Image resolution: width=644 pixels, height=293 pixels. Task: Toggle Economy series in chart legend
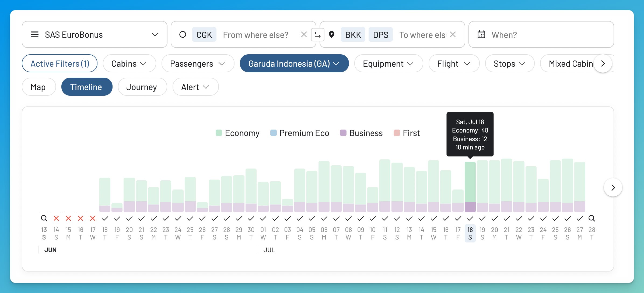click(x=237, y=133)
